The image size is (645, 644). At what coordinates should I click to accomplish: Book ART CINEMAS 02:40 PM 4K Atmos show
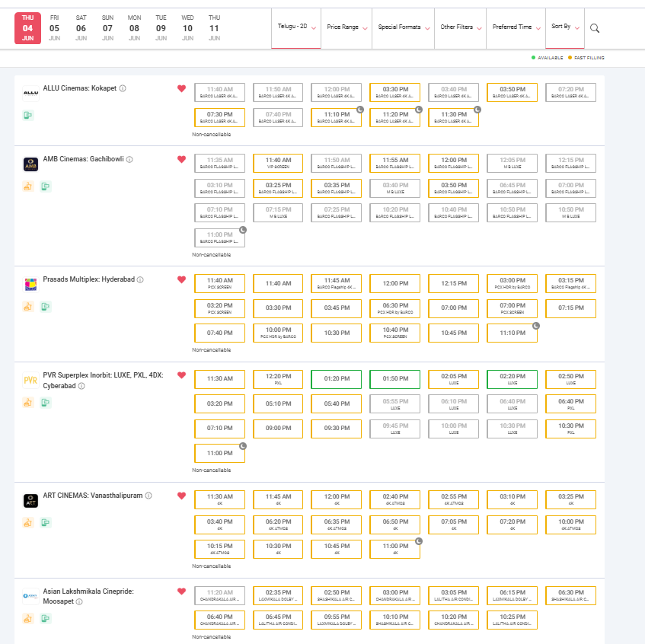coord(395,499)
